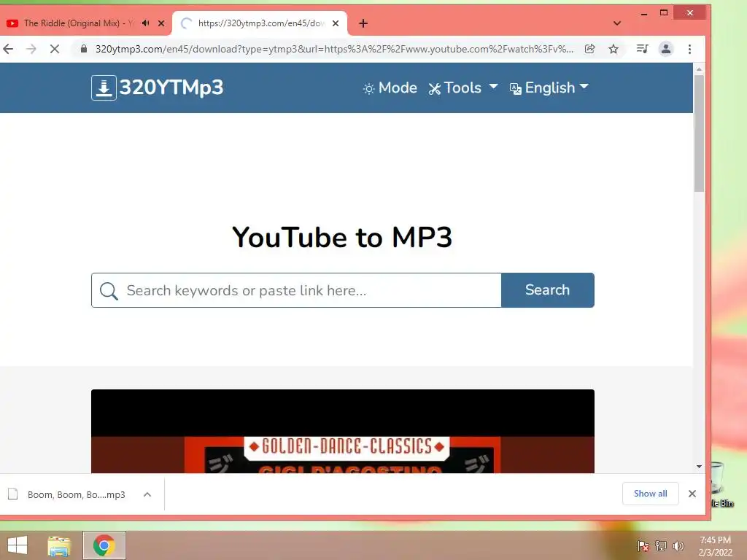Click the taskbar clock showing 7:45 PM
This screenshot has width=747, height=560.
715,546
